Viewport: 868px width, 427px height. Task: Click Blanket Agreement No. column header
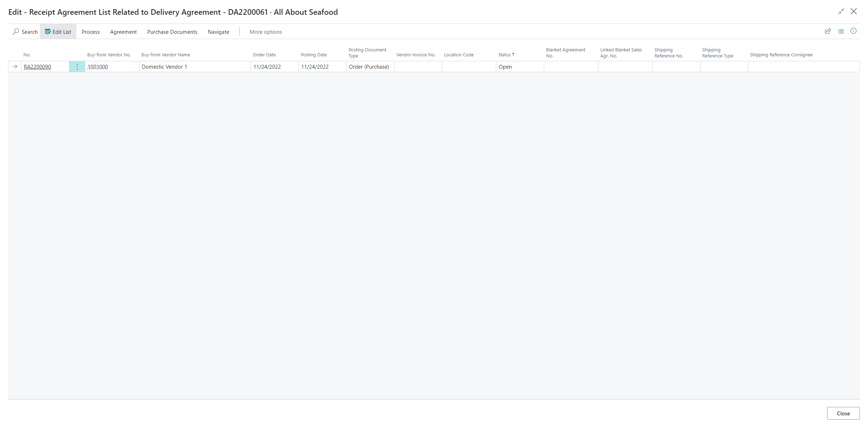point(566,53)
